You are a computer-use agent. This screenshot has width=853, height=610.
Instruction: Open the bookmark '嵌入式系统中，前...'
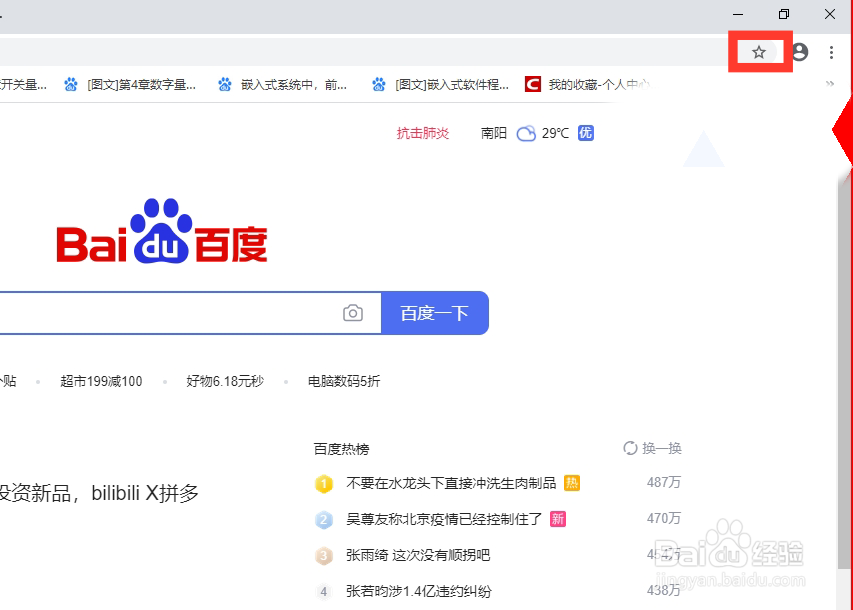283,84
